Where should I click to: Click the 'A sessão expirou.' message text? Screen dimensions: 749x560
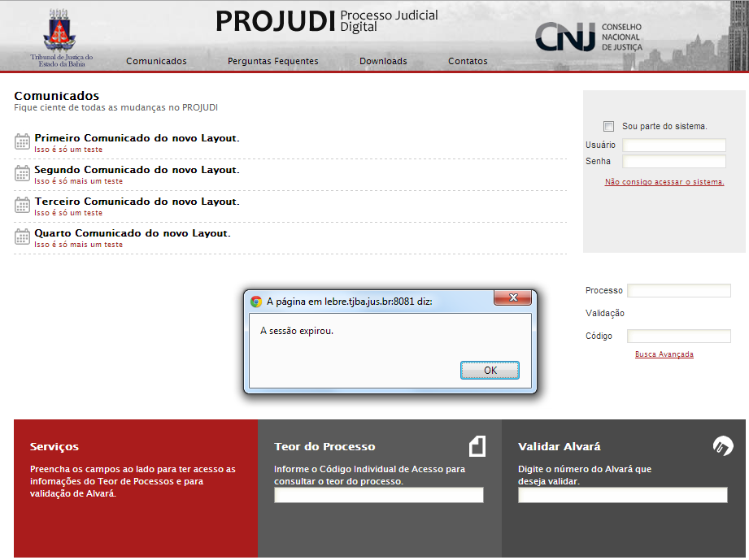pyautogui.click(x=297, y=331)
